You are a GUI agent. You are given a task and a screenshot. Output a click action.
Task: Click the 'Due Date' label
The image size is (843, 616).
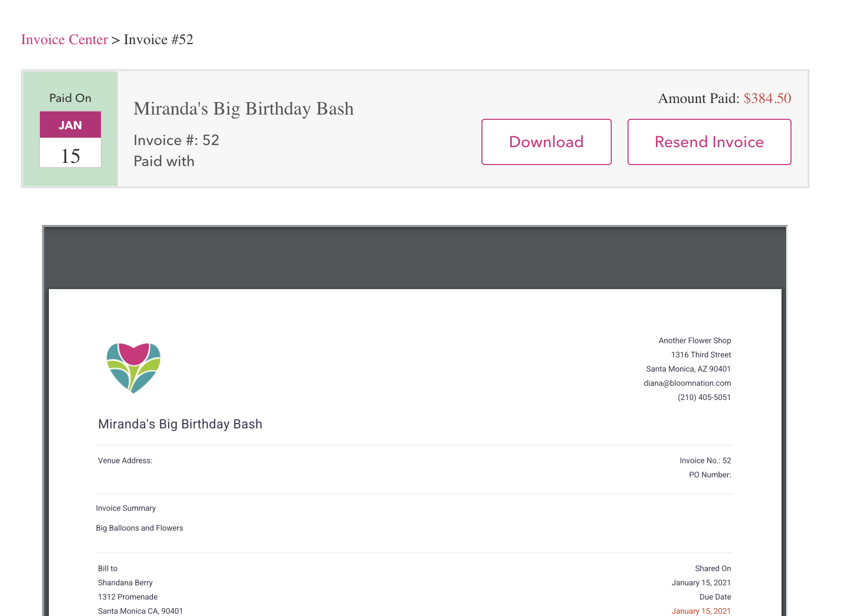[x=715, y=597]
